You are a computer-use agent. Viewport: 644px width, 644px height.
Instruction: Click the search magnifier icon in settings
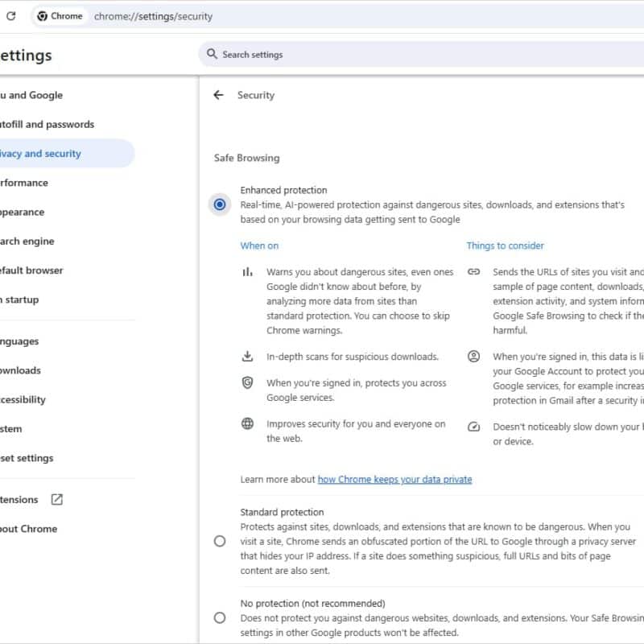coord(212,54)
